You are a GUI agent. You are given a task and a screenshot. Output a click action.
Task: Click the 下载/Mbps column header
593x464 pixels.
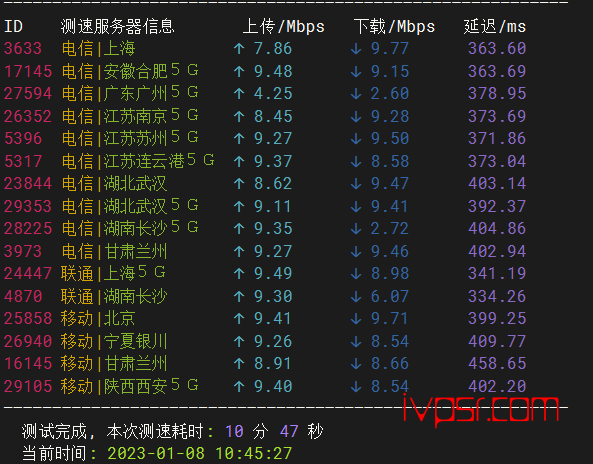click(394, 26)
